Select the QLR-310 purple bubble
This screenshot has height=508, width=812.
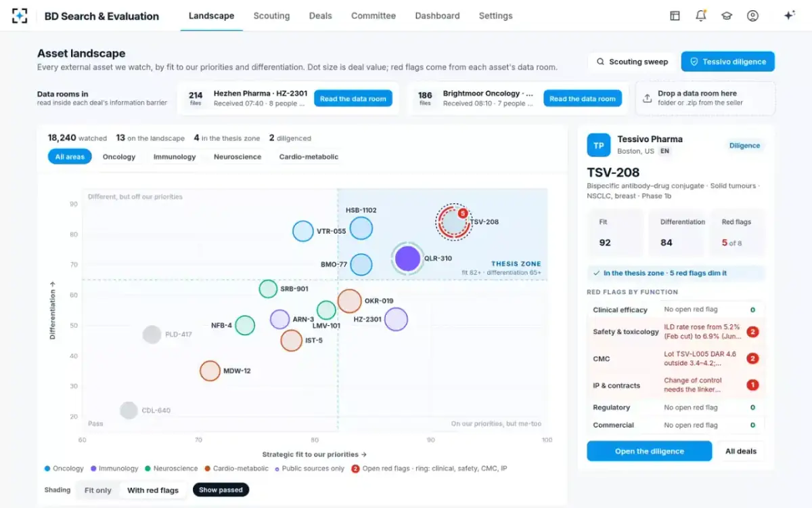(x=408, y=258)
